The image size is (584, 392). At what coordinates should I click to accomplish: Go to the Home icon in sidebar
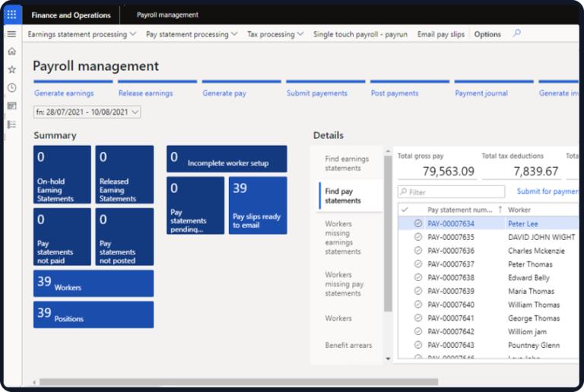[11, 51]
